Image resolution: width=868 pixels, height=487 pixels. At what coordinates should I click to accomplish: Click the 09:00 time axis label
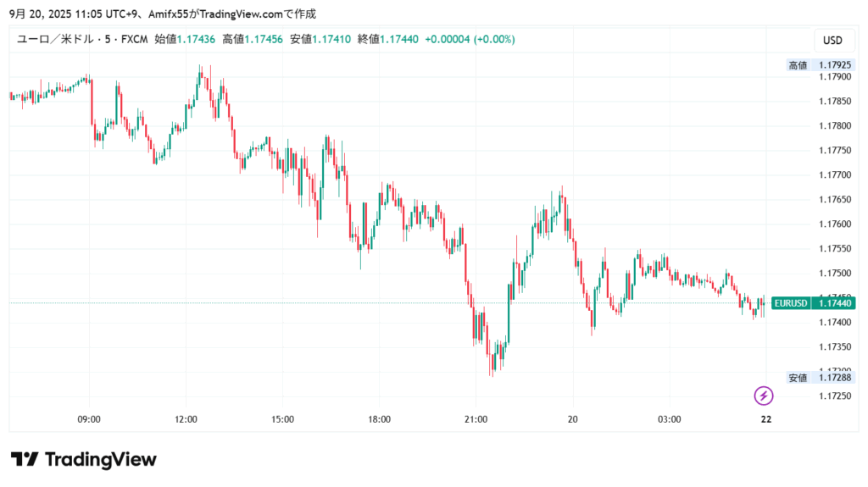coord(89,419)
